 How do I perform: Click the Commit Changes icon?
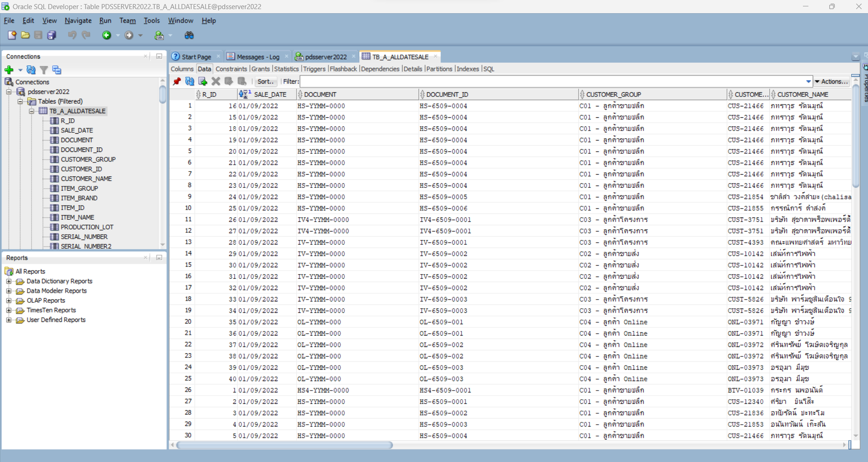(x=229, y=81)
